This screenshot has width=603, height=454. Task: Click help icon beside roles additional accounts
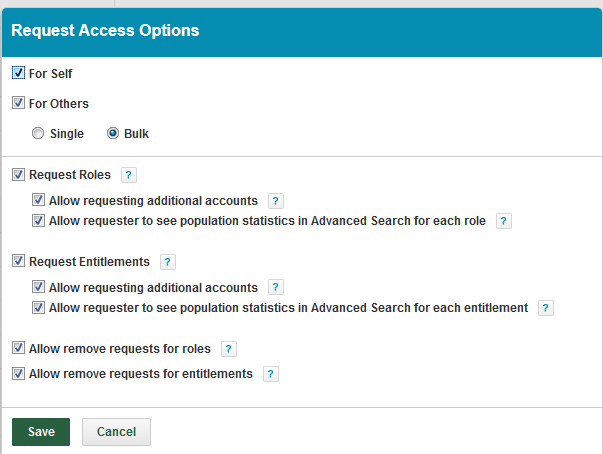(x=276, y=201)
